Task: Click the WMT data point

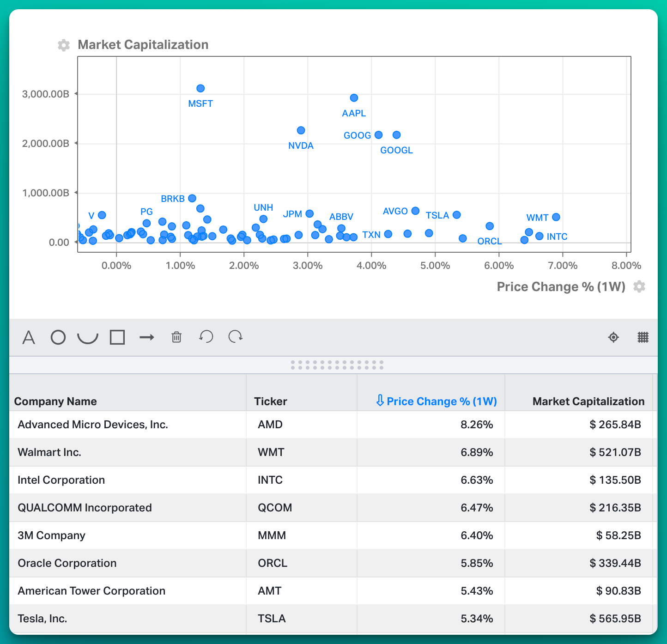Action: pos(556,217)
